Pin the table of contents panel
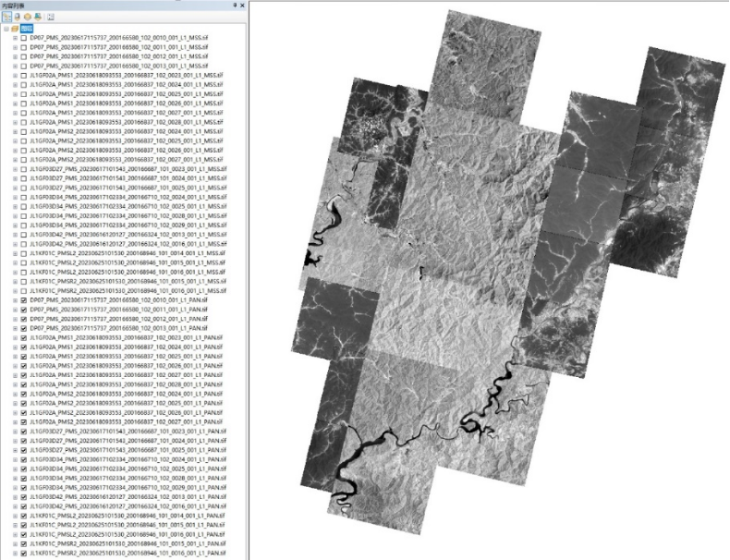Viewport: 730px width, 560px height. click(232, 6)
